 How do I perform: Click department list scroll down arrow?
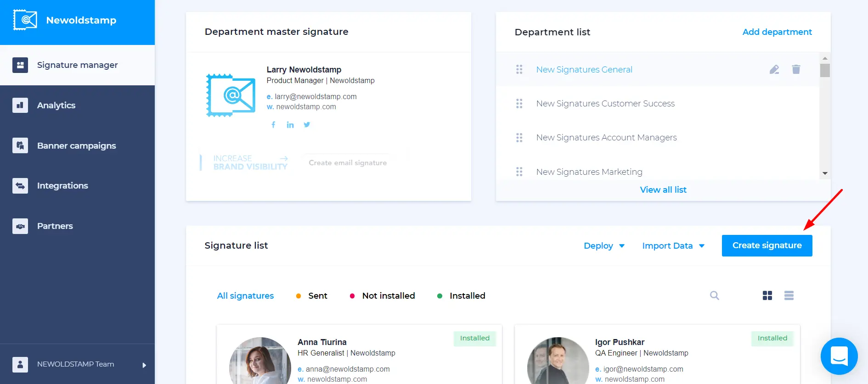[x=825, y=173]
